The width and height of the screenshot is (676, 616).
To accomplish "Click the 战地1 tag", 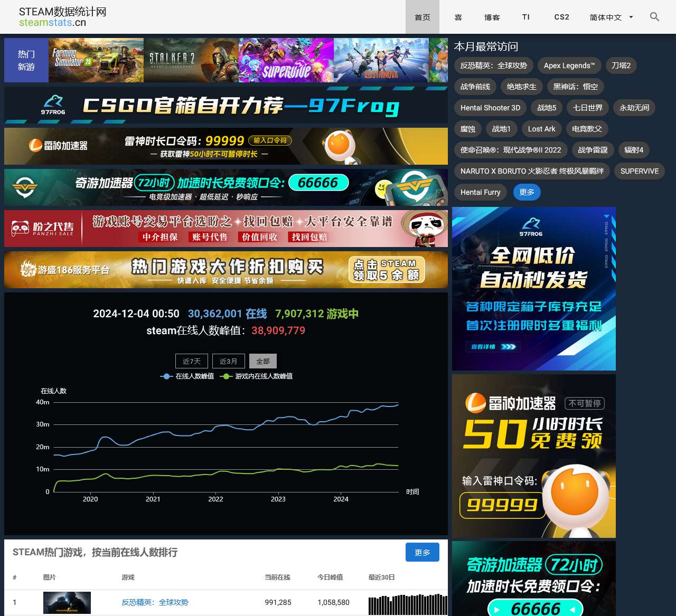I will click(502, 129).
